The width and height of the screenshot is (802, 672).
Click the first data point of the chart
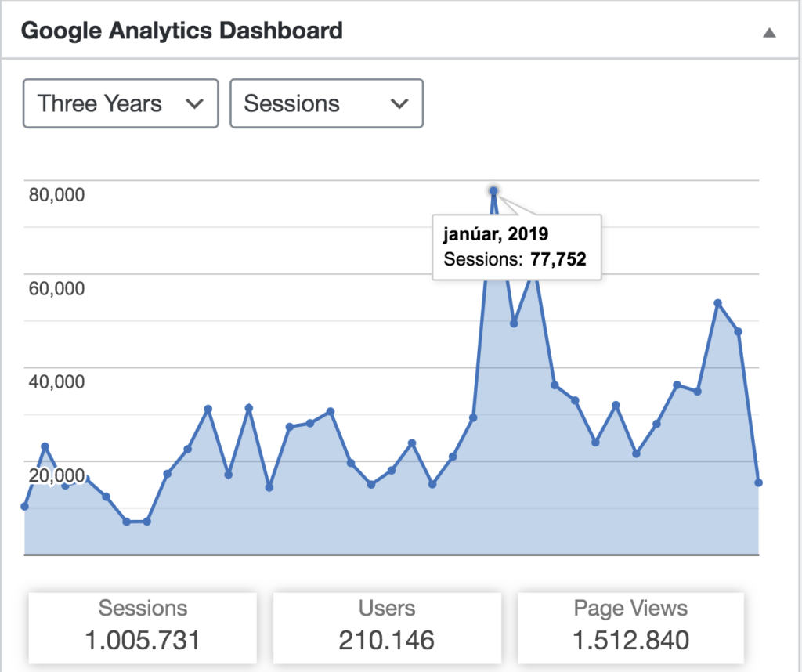(x=24, y=506)
